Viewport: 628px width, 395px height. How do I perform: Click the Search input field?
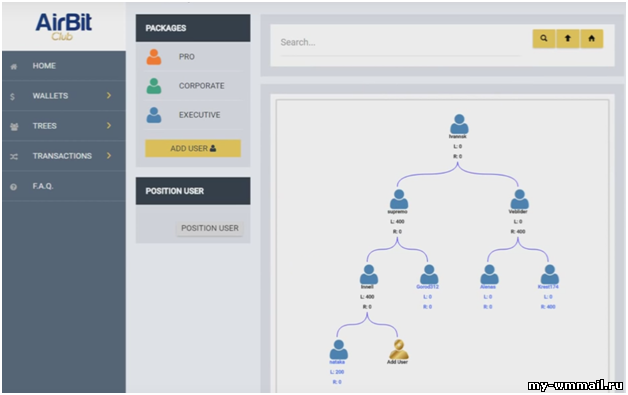click(x=401, y=42)
